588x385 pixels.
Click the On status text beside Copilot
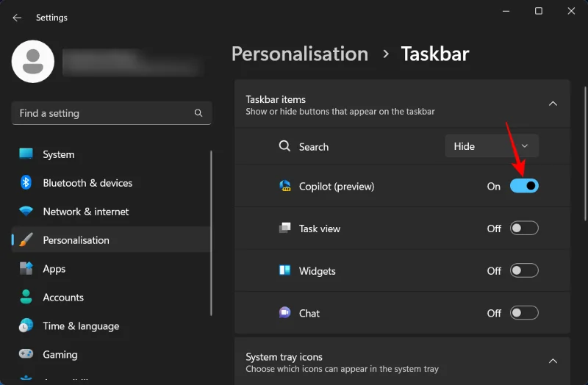coord(493,187)
